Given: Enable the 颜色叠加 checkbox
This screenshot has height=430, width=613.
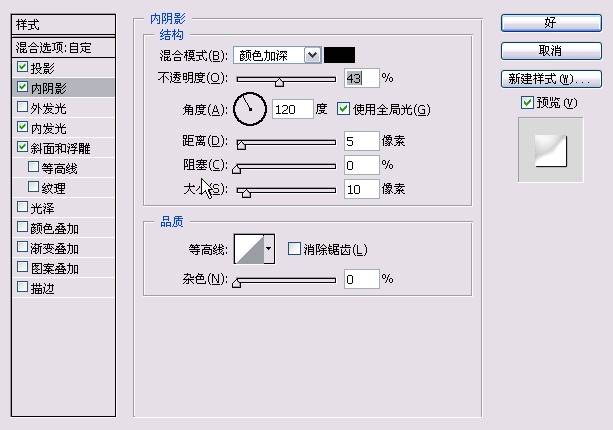Looking at the screenshot, I should pyautogui.click(x=23, y=227).
